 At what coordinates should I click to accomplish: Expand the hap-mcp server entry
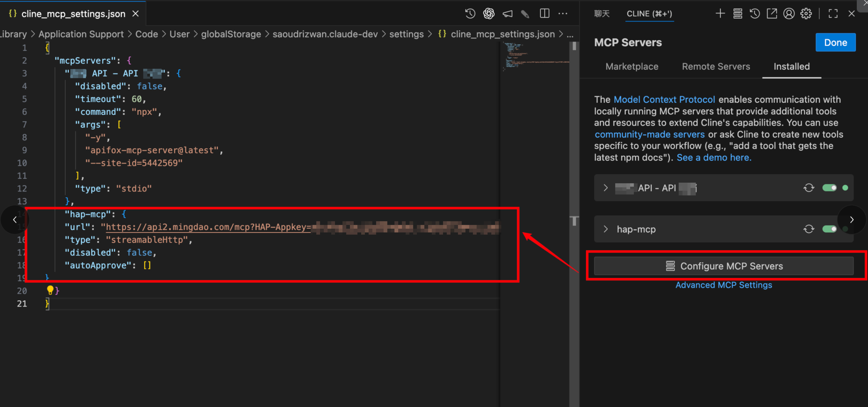(x=606, y=229)
